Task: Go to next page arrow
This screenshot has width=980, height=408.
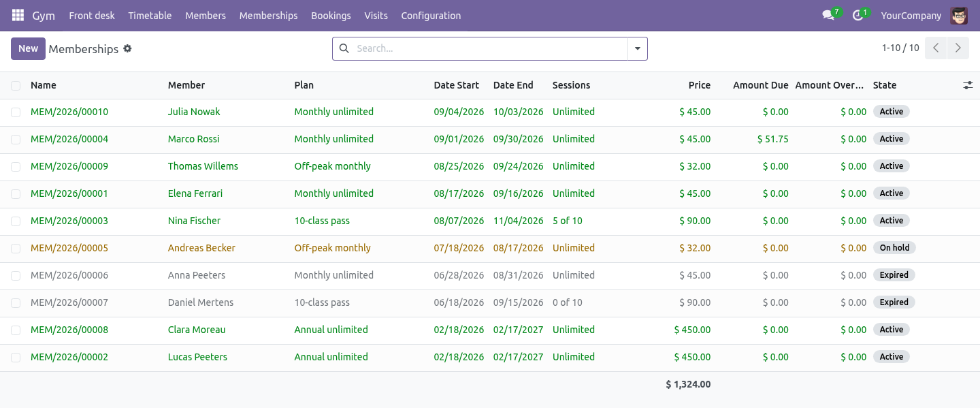Action: click(x=958, y=48)
